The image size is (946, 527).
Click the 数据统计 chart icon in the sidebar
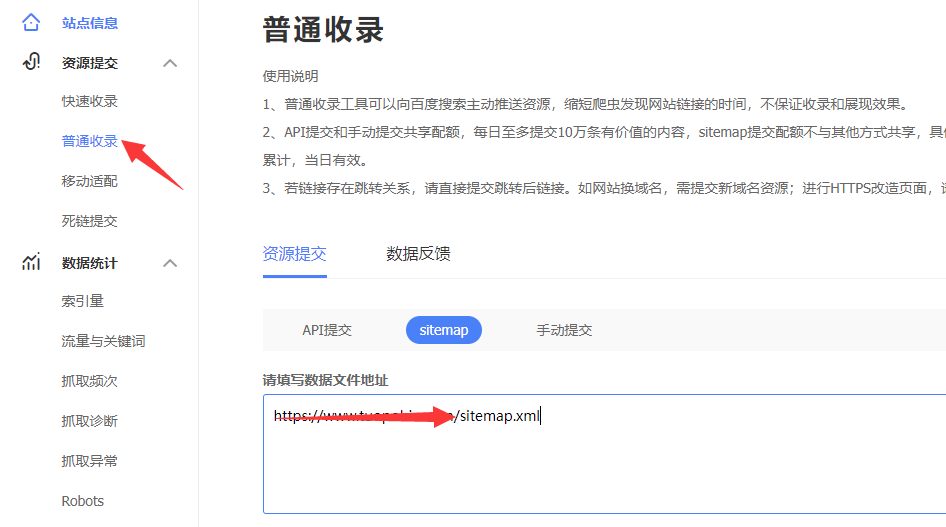coord(31,262)
